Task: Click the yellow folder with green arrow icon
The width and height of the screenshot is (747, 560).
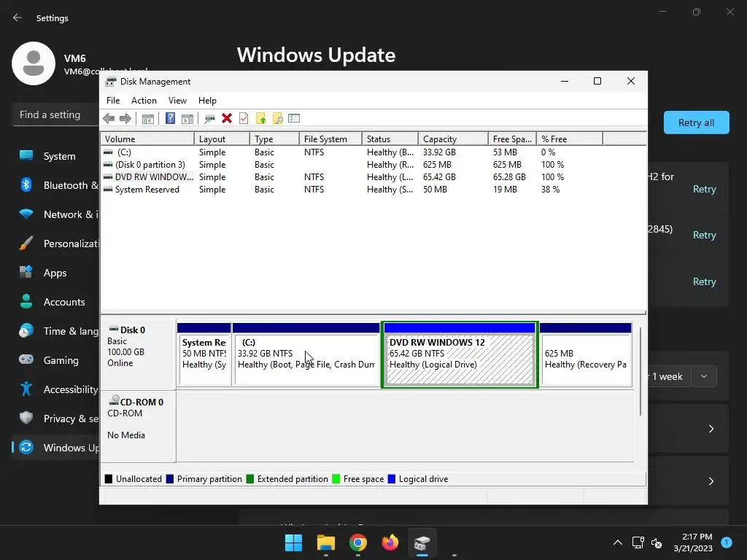Action: coord(260,119)
